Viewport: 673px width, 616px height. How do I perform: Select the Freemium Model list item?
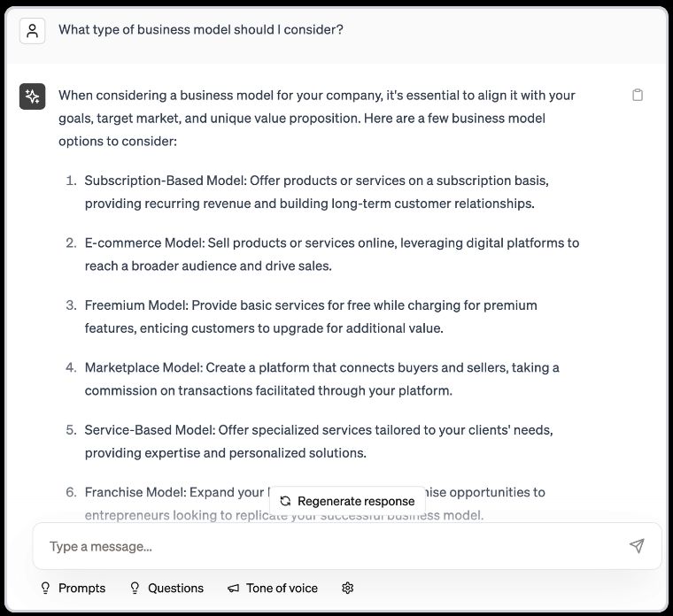click(311, 316)
